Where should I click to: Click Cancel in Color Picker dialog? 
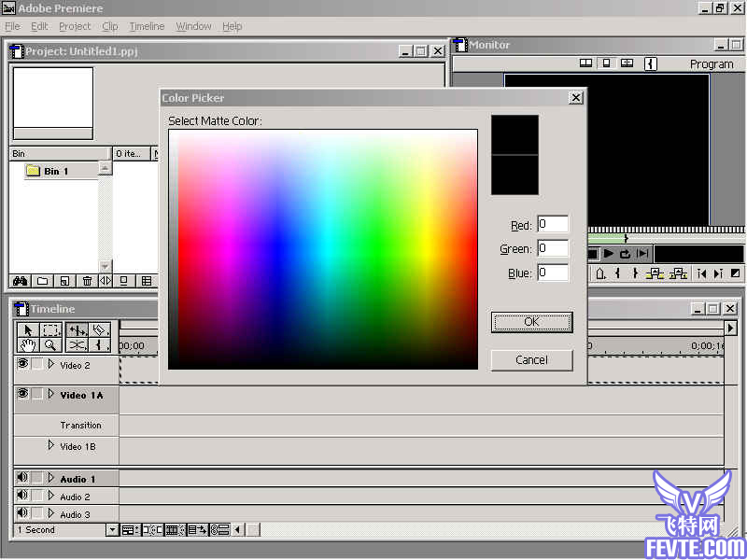[531, 360]
